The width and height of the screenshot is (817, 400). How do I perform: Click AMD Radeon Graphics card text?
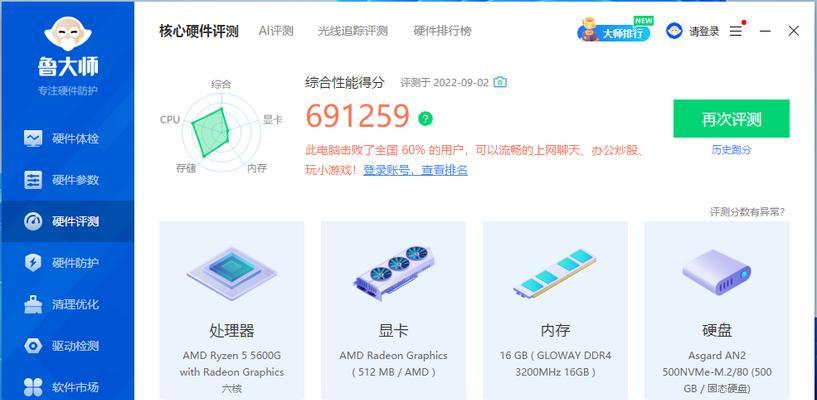(393, 364)
